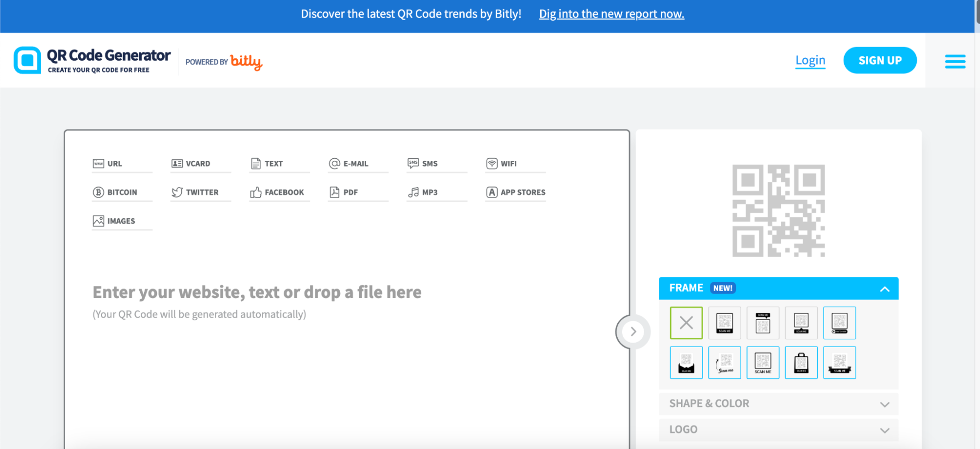Choose the E-MAIL QR code type
This screenshot has width=980, height=449.
point(358,164)
